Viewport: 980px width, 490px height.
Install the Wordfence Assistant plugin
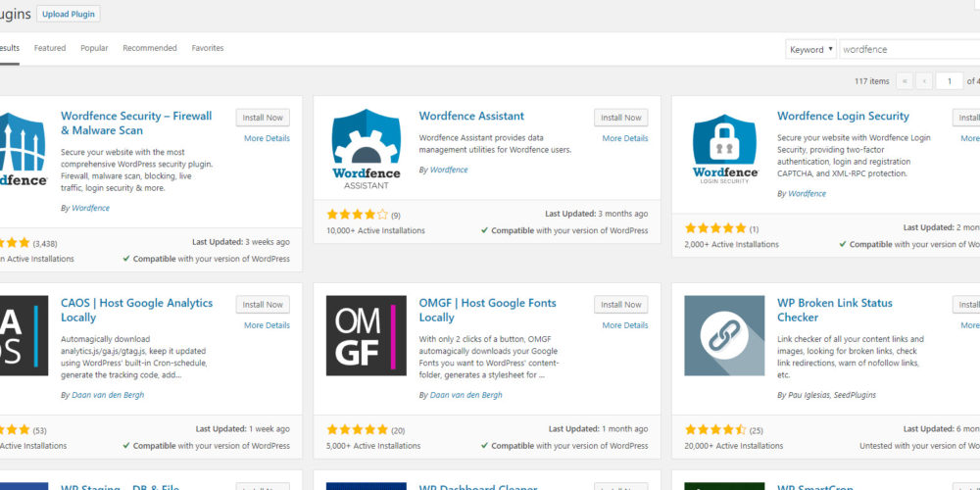pos(620,118)
